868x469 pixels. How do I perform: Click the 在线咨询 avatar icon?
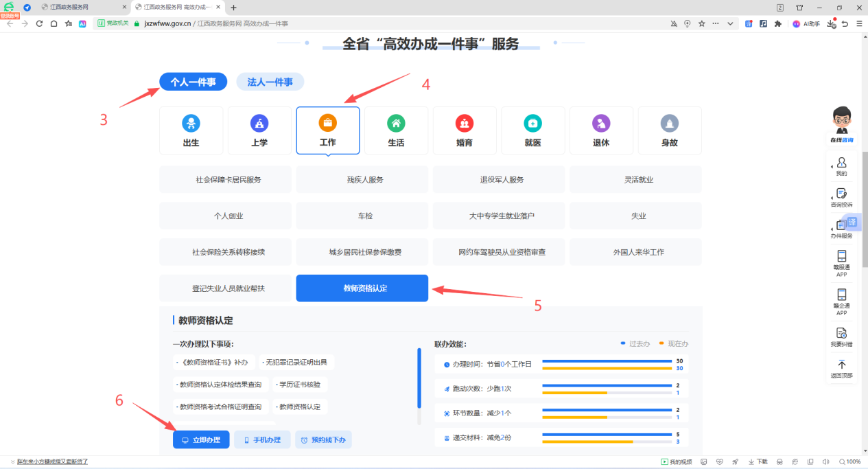[x=841, y=123]
